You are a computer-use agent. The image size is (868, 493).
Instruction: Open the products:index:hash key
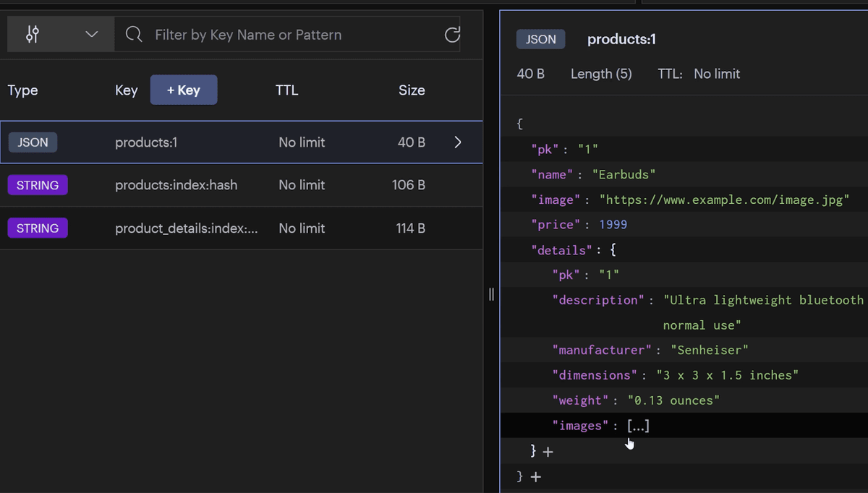[x=176, y=185]
